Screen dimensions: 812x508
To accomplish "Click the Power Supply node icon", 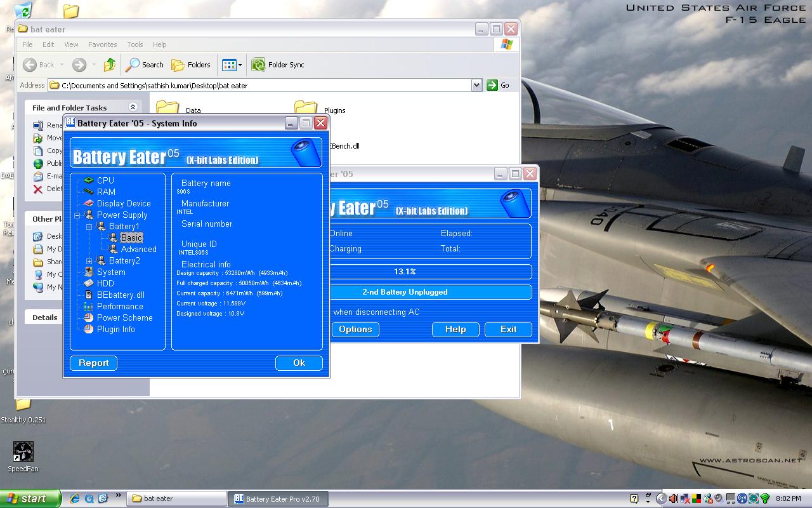I will (89, 215).
